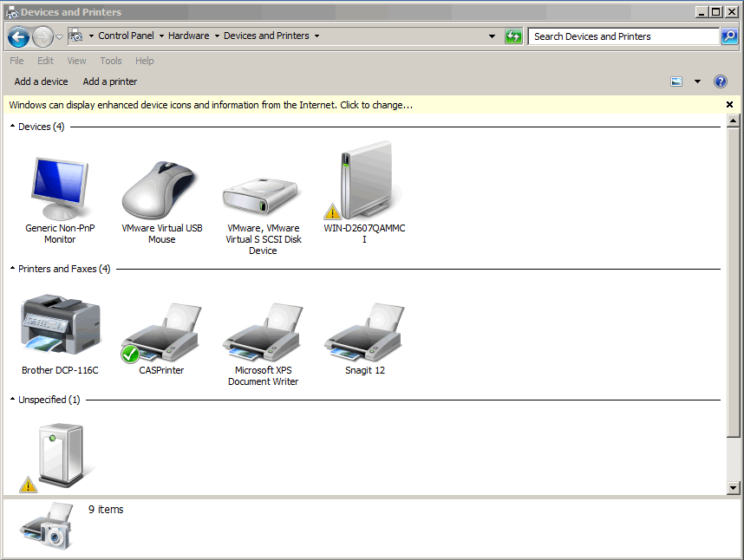Collapse the Printers and Faxes group

point(12,269)
